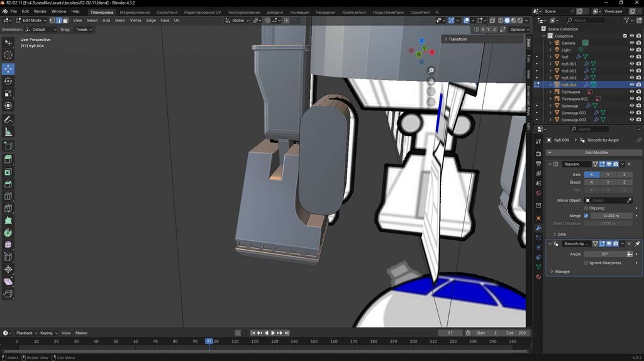The image size is (644, 361).
Task: Enable the Y axis for mirror
Action: [x=608, y=174]
